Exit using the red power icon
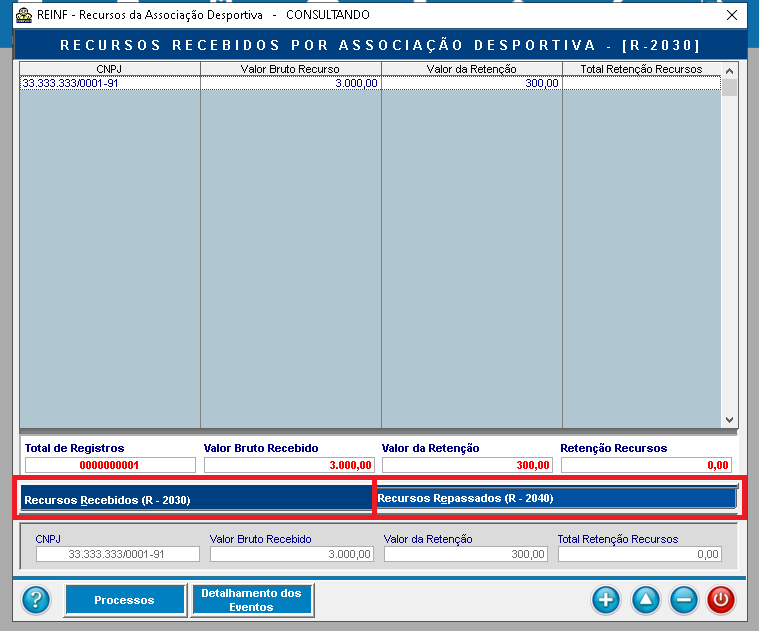 [x=721, y=600]
